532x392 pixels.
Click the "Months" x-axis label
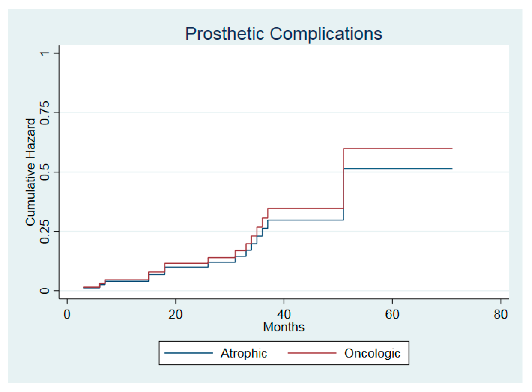[283, 327]
